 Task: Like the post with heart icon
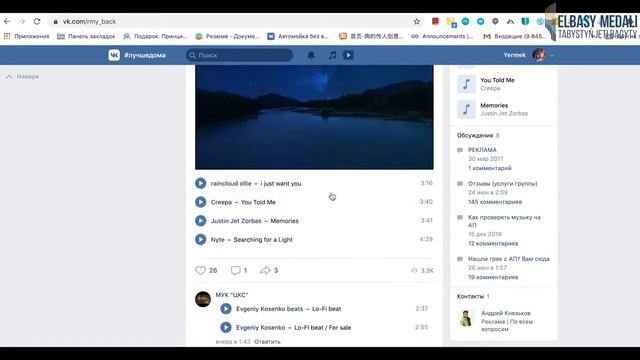pyautogui.click(x=200, y=270)
